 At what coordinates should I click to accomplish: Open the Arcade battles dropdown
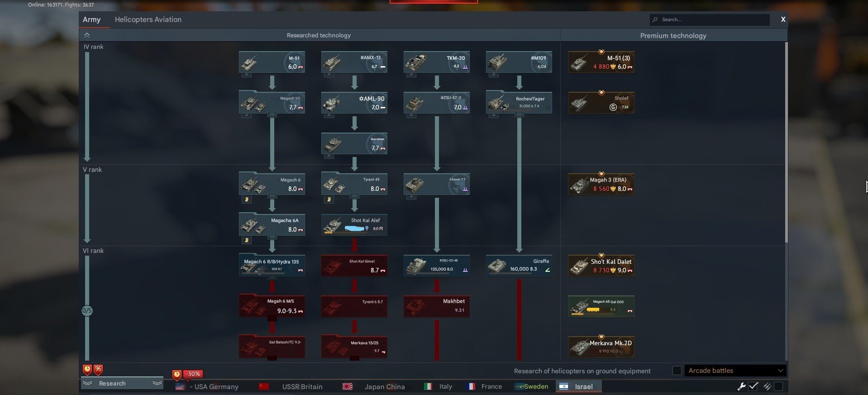735,371
